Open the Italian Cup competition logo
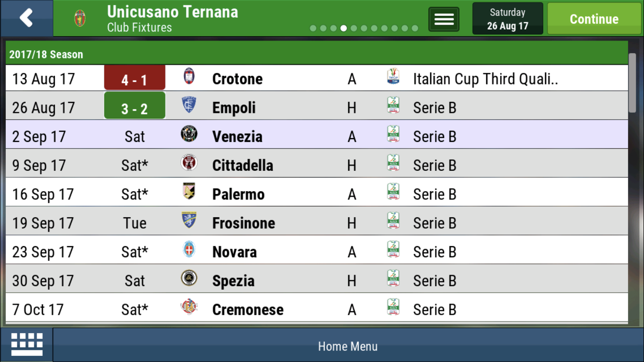The width and height of the screenshot is (644, 362). click(393, 76)
